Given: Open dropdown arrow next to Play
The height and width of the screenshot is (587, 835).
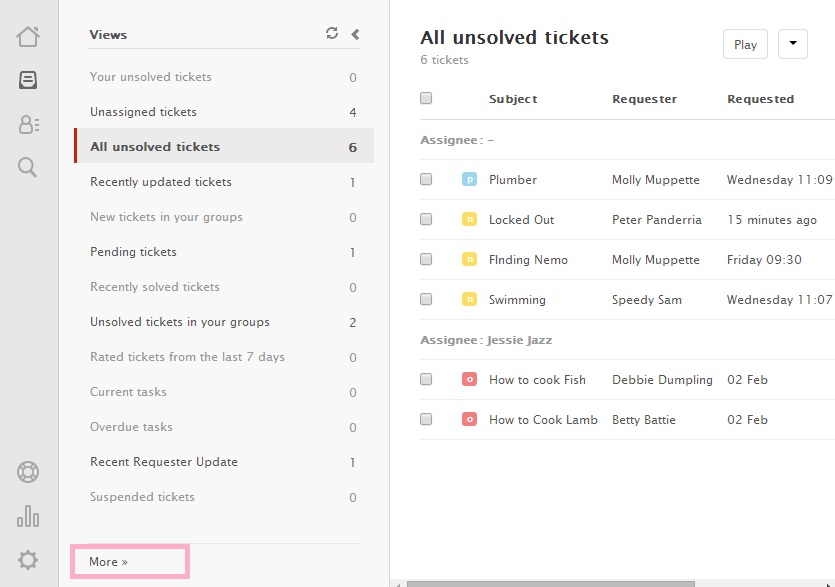Looking at the screenshot, I should click(792, 44).
